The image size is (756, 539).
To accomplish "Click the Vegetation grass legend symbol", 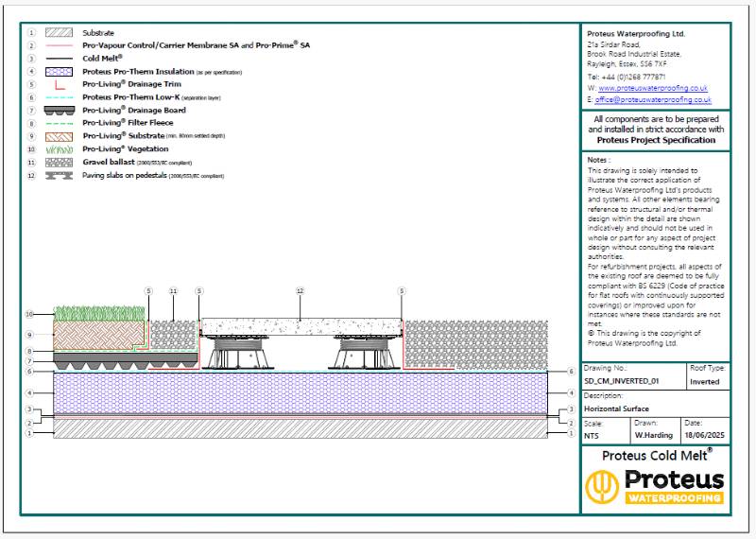I will point(59,149).
